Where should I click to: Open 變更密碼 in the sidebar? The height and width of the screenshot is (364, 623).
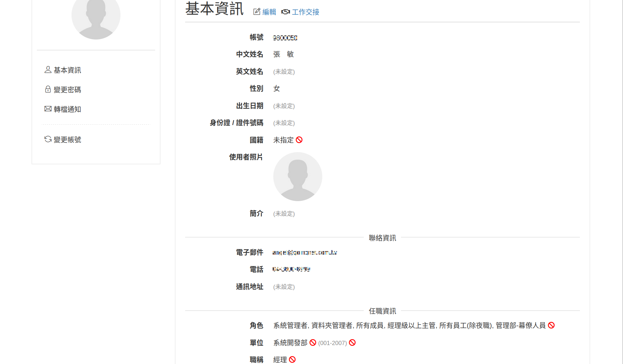(67, 90)
